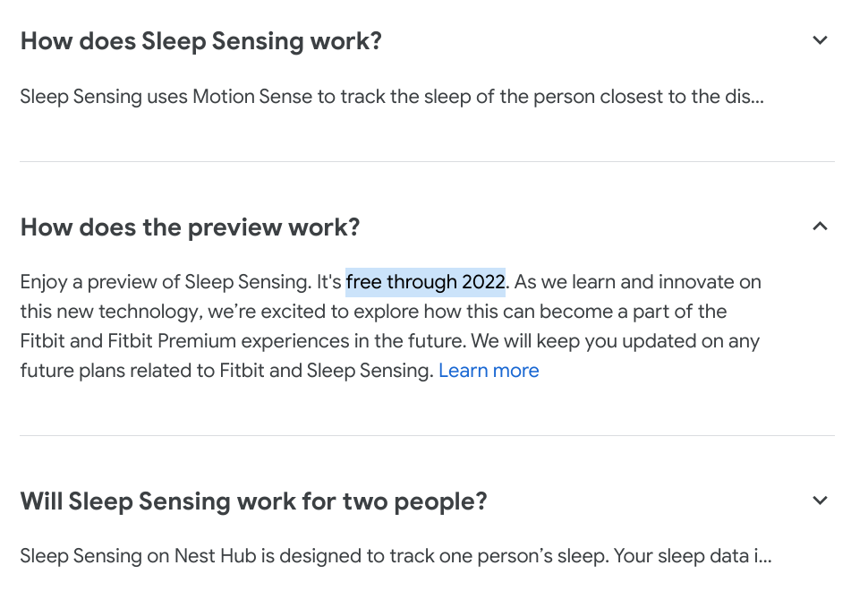Click the truncated "Sleep Sensing uses Motion Sense" answer
Screen dimensions: 868x591
click(391, 97)
